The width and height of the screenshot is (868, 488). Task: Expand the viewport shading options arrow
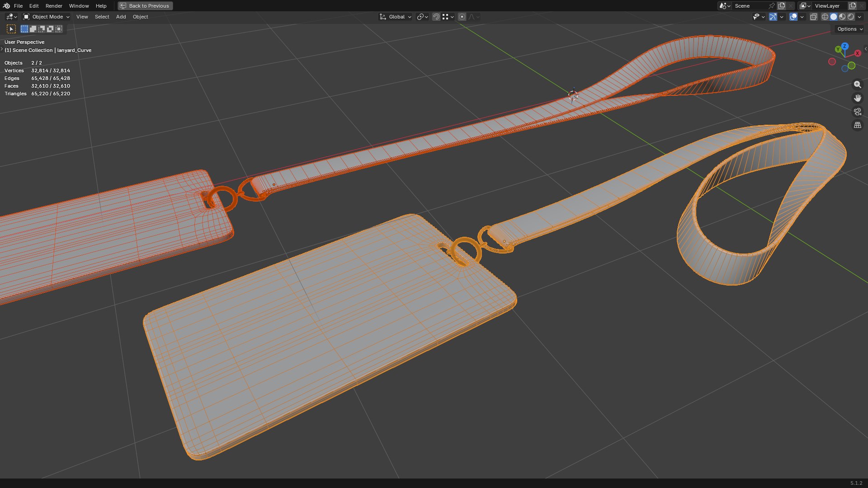[860, 17]
